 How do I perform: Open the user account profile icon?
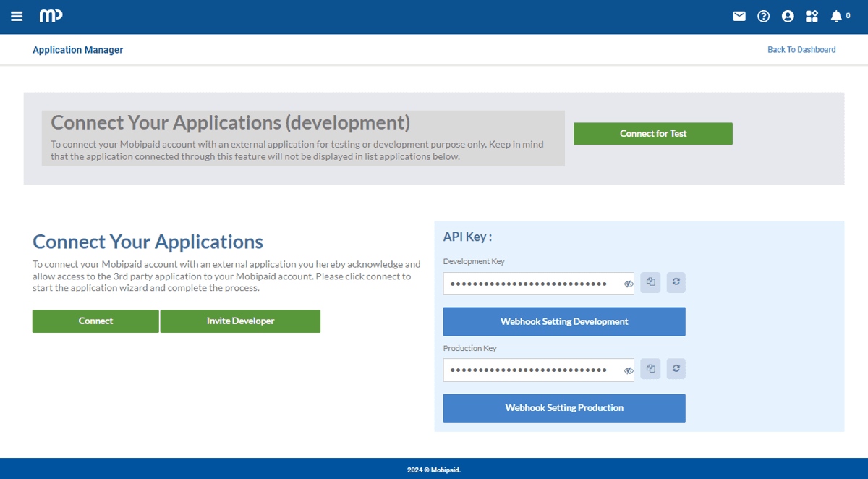788,16
